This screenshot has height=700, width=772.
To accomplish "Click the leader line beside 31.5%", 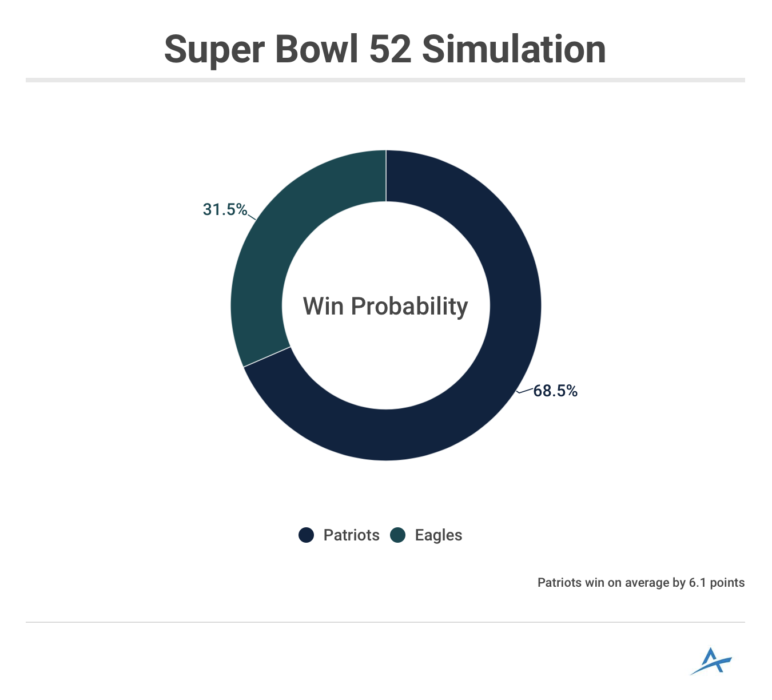I will [x=252, y=216].
